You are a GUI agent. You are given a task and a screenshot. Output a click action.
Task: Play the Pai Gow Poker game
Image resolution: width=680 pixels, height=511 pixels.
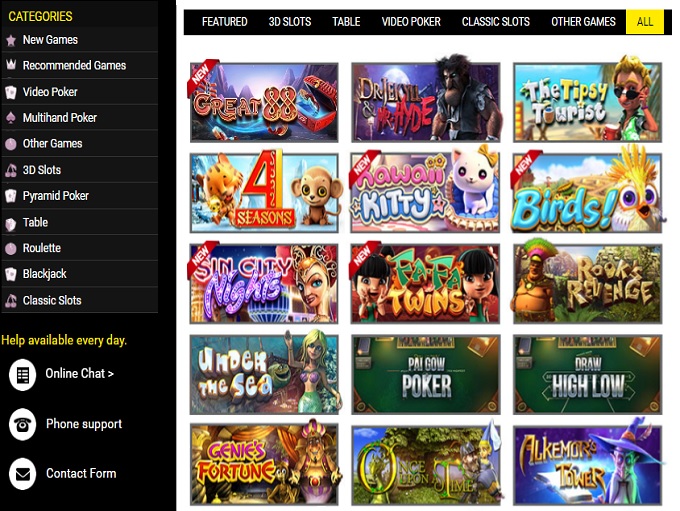coord(425,374)
